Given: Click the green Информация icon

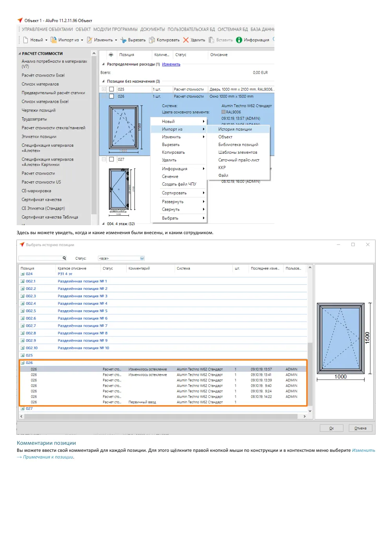Looking at the screenshot, I should tap(239, 40).
